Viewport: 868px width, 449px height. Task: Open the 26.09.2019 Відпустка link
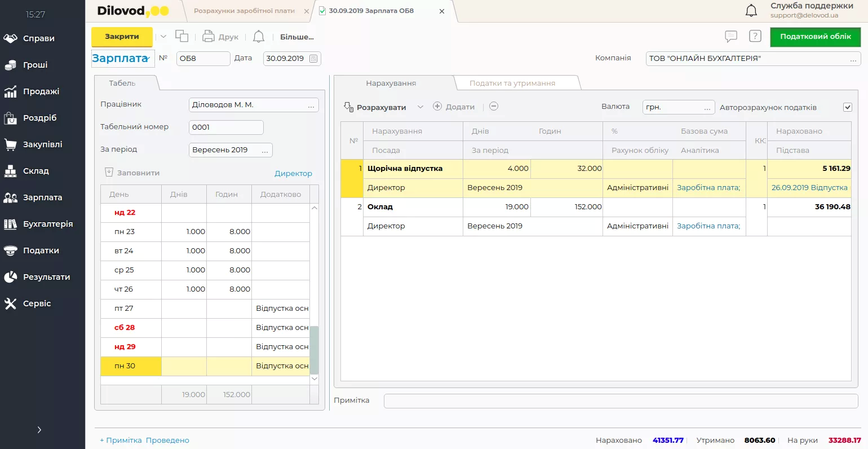(x=809, y=188)
